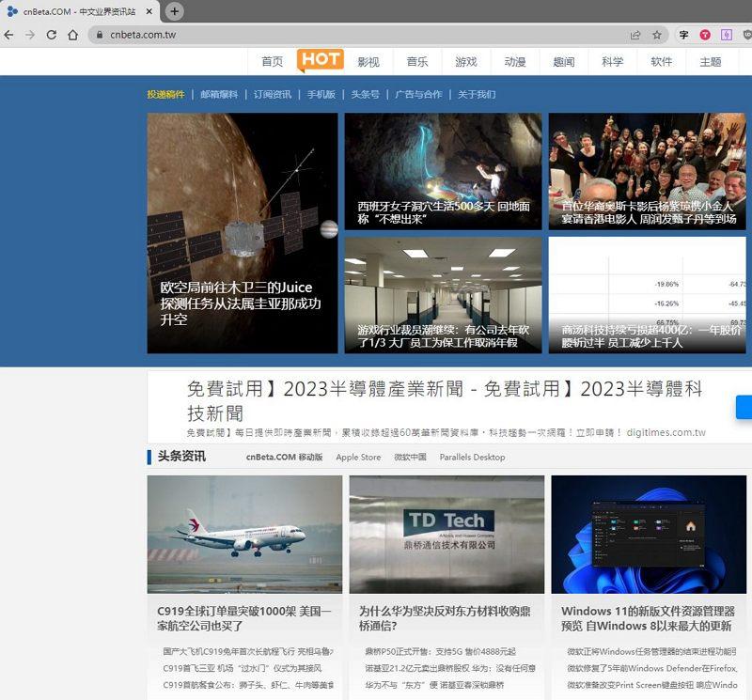Open the Juice spacecraft featured story
The width and height of the screenshot is (752, 700).
click(243, 233)
